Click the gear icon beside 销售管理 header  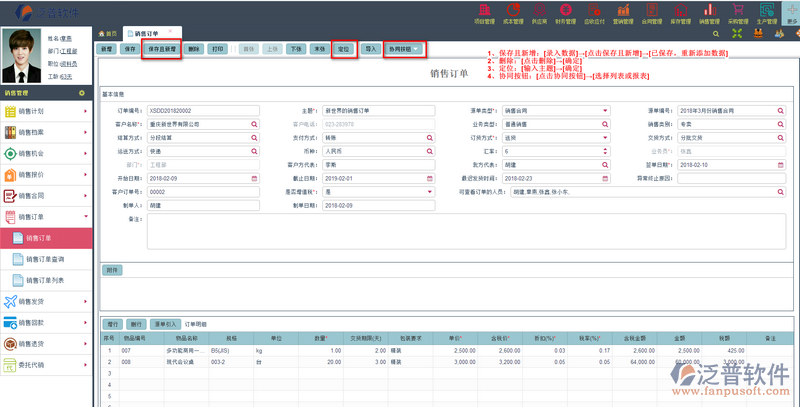(82, 93)
